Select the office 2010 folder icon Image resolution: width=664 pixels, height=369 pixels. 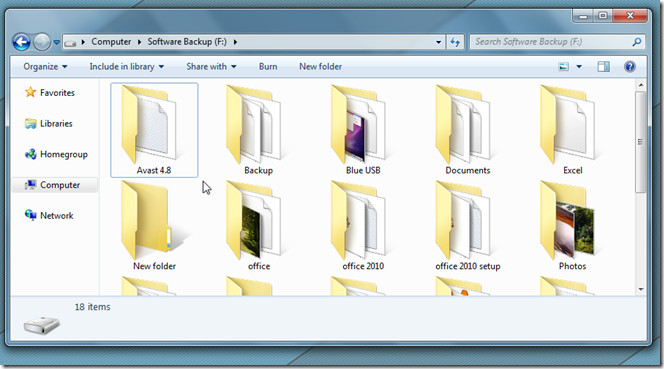pyautogui.click(x=359, y=220)
